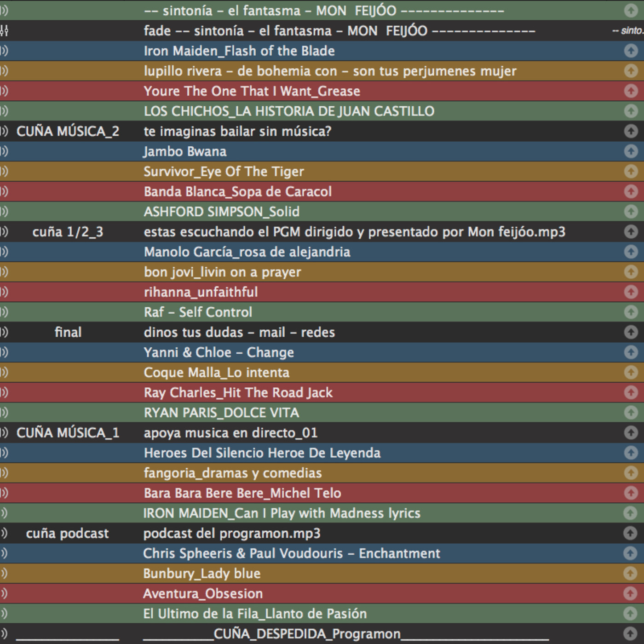Click the arrow icon on Survivor_Eye Of The Tiger row

click(631, 172)
